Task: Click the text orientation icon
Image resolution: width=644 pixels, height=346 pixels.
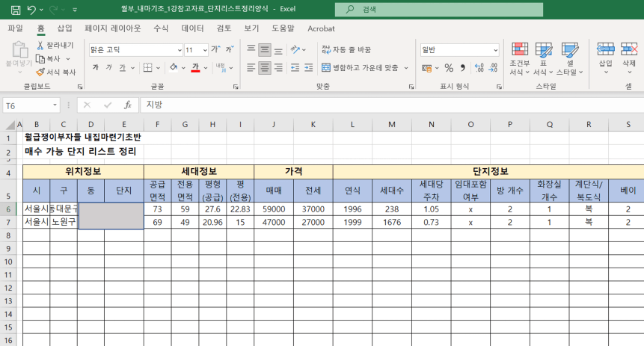Action: 295,49
